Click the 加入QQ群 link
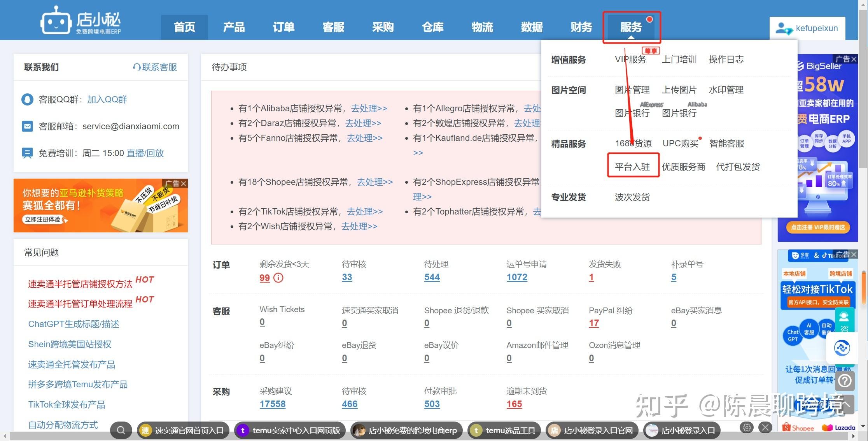Screen dimensions: 868x441 tap(107, 100)
